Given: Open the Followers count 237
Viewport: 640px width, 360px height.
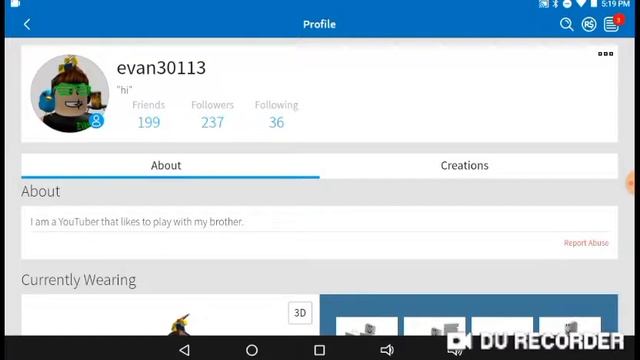Looking at the screenshot, I should 212,122.
